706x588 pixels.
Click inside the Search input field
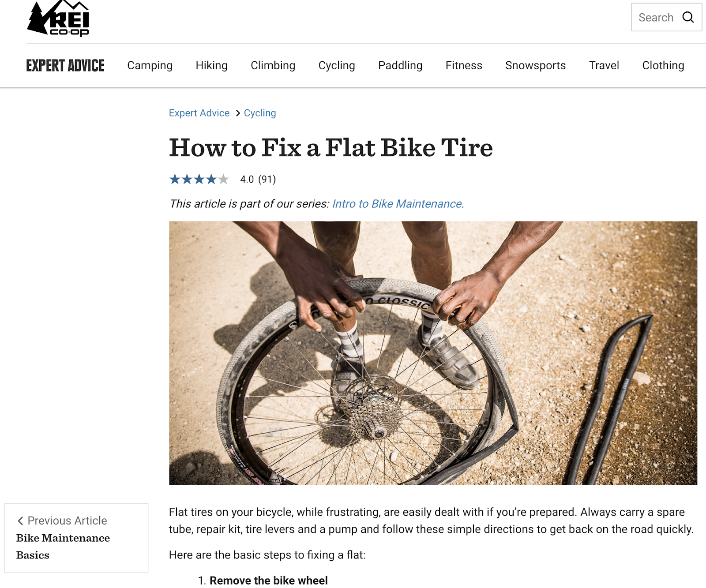click(657, 17)
